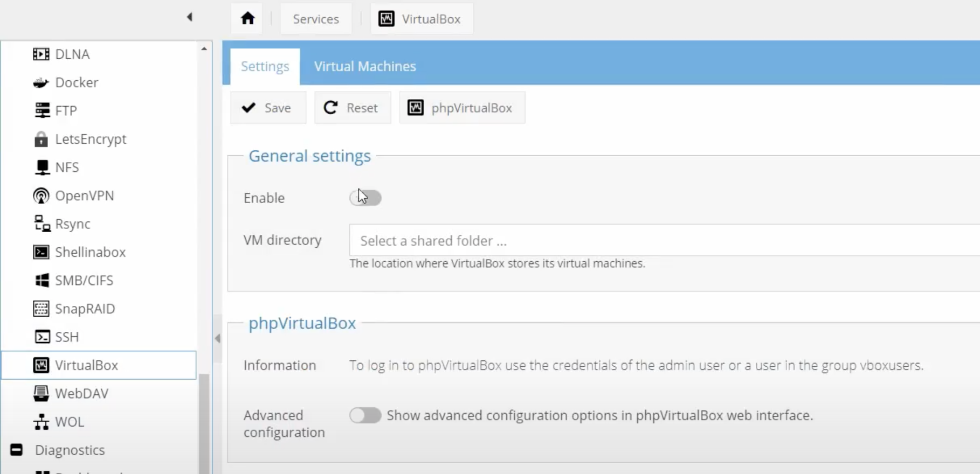The image size is (980, 474).
Task: Collapse the left navigation panel with top arrow
Action: (189, 17)
